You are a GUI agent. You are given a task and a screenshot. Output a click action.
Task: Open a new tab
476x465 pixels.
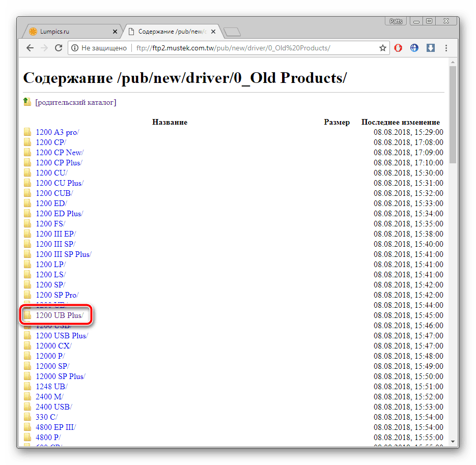[232, 32]
